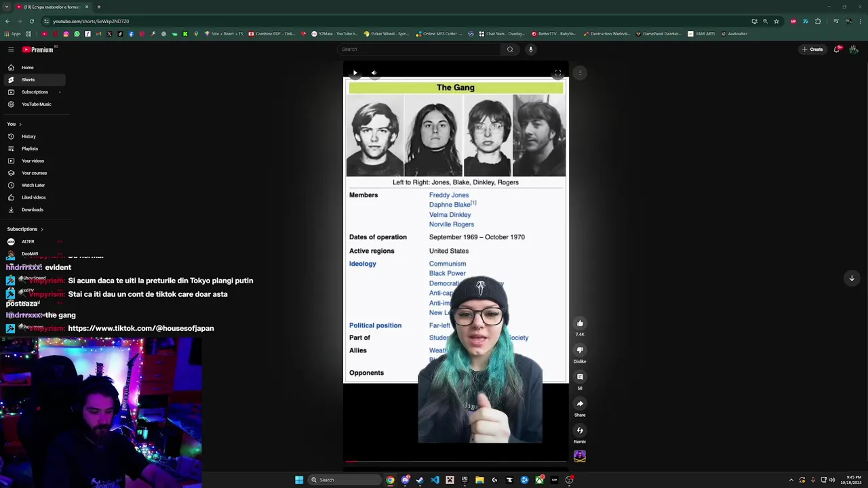Expand the You section
Viewport: 868px width, 488px height.
pos(14,124)
